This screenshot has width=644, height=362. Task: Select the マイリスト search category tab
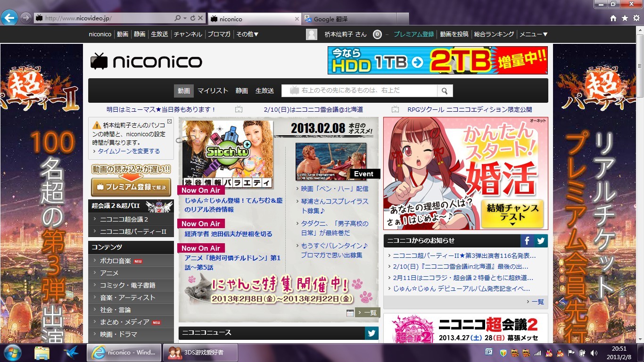click(x=213, y=90)
